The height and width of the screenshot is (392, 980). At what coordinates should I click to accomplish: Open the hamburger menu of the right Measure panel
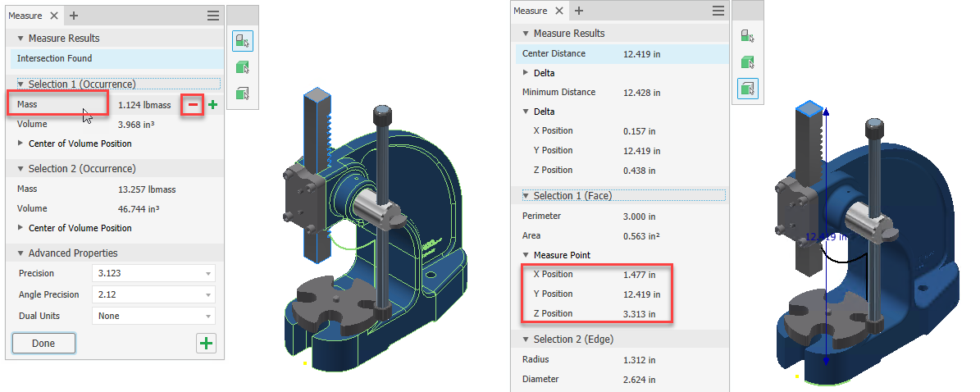point(718,11)
